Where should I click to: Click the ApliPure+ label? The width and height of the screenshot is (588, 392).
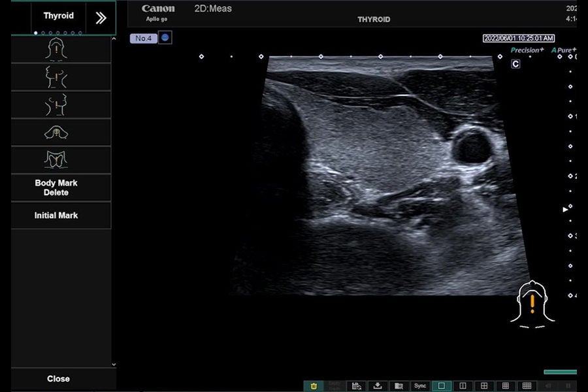point(564,50)
